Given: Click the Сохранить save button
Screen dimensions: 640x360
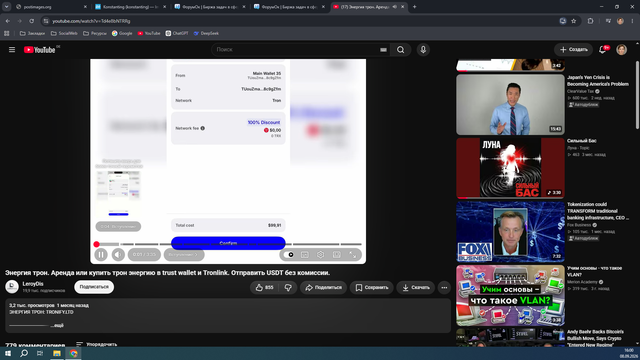Looking at the screenshot, I should (372, 288).
